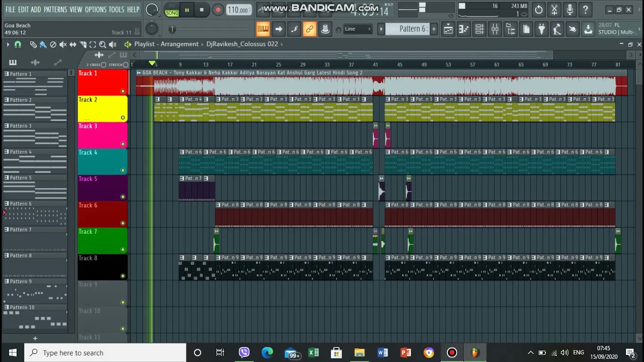This screenshot has width=644, height=362.
Task: Click the Windows Start button
Action: [x=12, y=352]
